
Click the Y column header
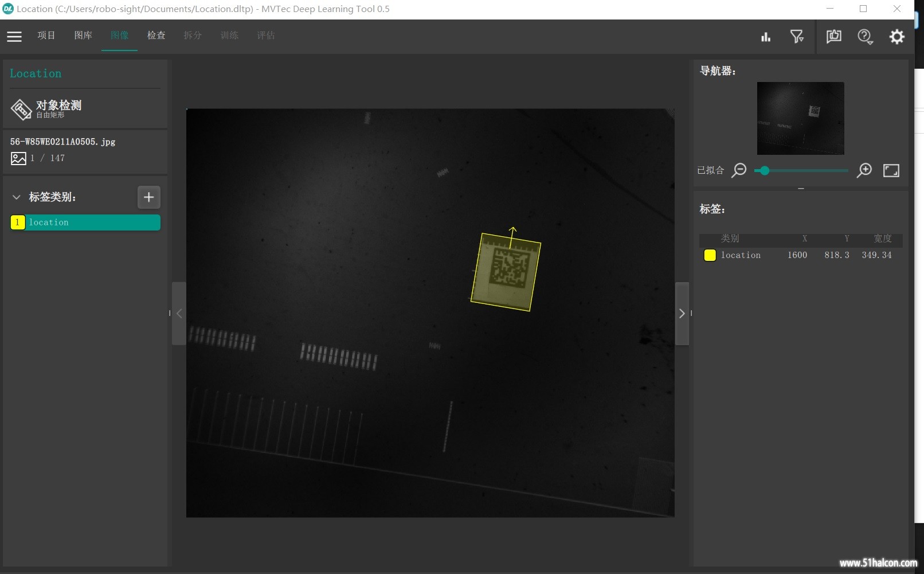coord(847,239)
